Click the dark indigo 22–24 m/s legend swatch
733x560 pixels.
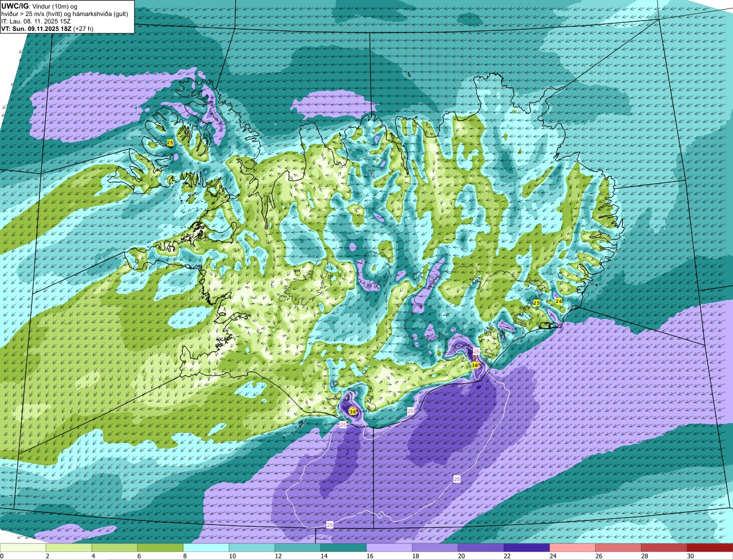[527, 547]
